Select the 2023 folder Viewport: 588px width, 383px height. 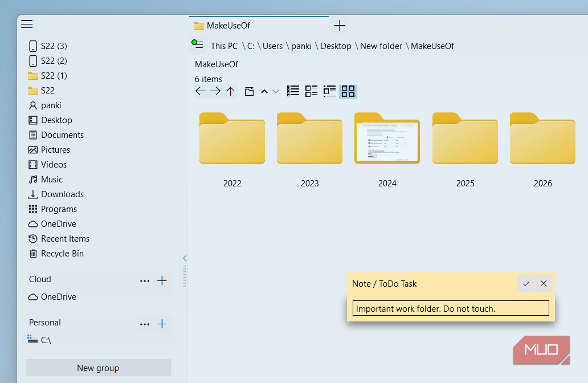(310, 149)
